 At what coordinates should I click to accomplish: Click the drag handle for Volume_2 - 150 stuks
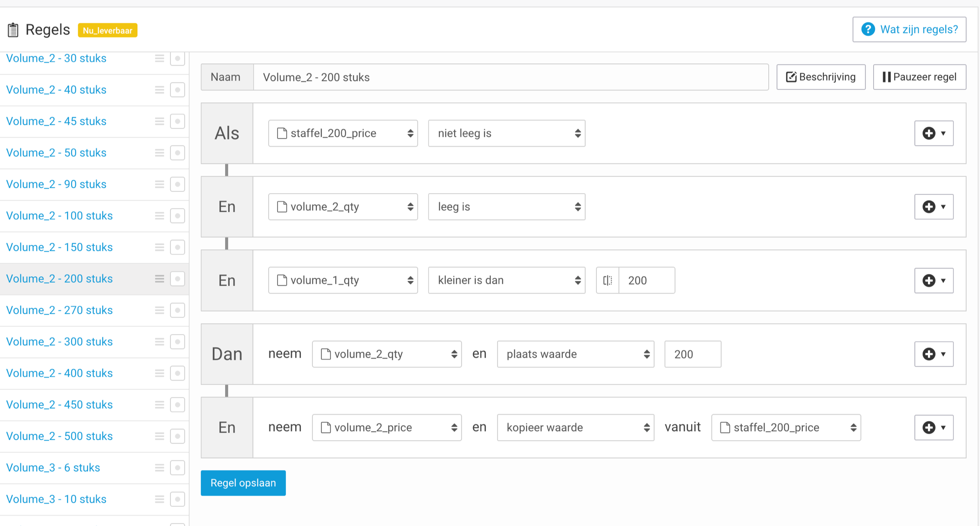160,247
